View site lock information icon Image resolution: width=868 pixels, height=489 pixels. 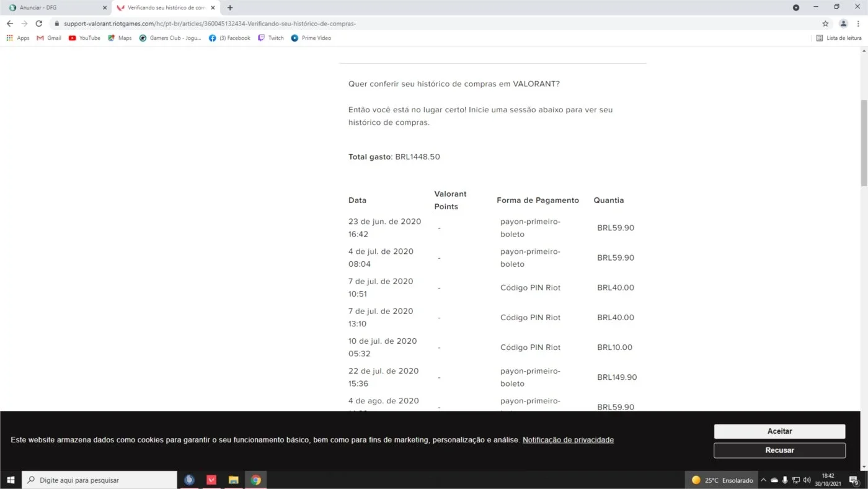57,24
